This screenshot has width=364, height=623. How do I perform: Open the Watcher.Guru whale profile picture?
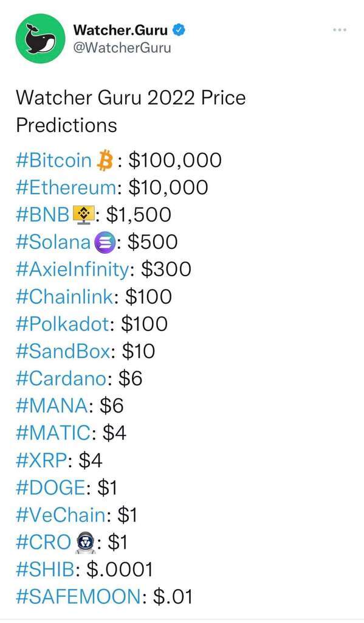[x=41, y=38]
